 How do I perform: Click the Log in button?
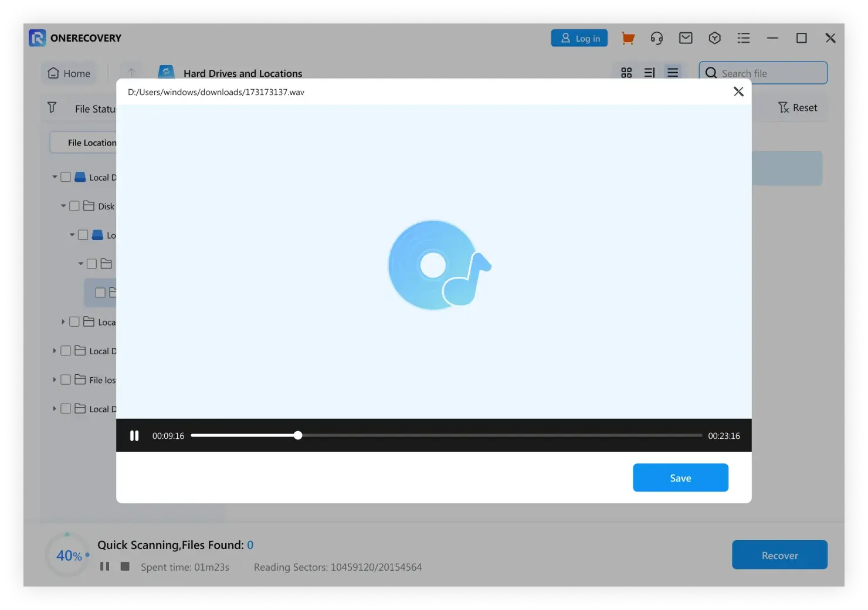[x=579, y=38]
